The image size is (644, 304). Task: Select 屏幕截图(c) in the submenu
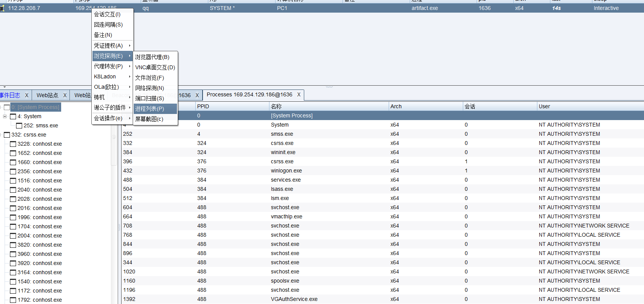pos(155,119)
